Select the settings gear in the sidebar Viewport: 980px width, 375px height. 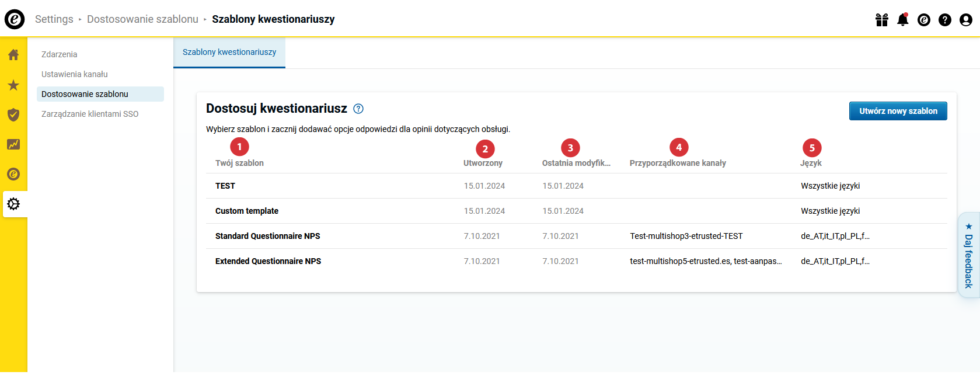13,204
